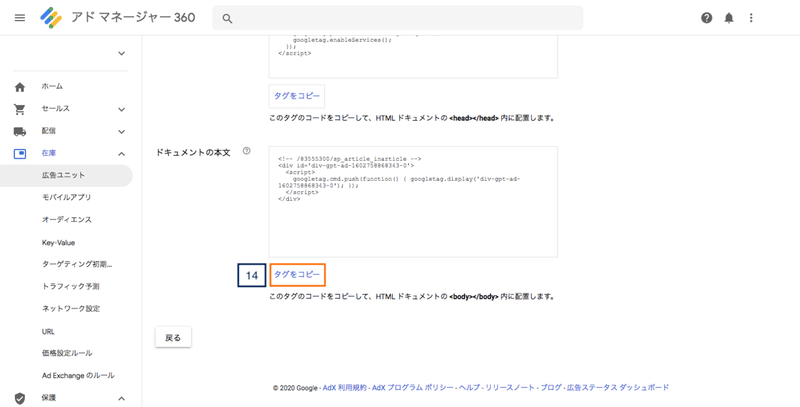Image resolution: width=800 pixels, height=407 pixels.
Task: Select 広告ユニット in the sidebar
Action: (x=66, y=175)
